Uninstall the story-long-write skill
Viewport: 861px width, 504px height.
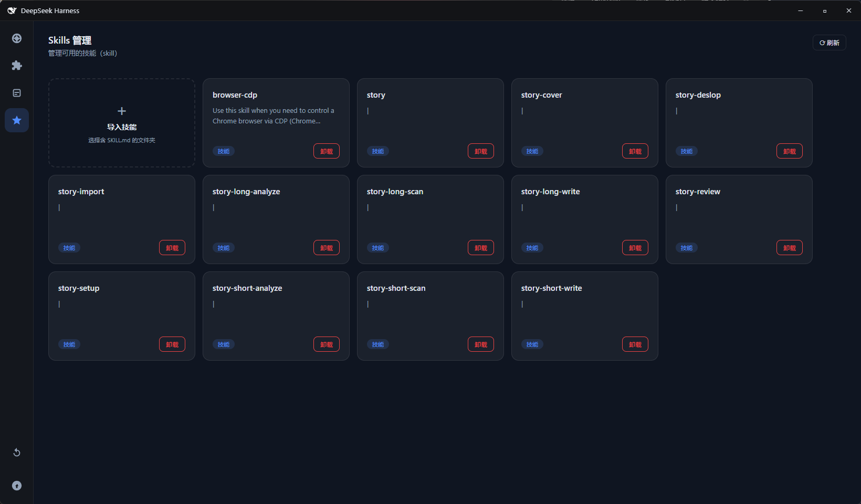635,248
